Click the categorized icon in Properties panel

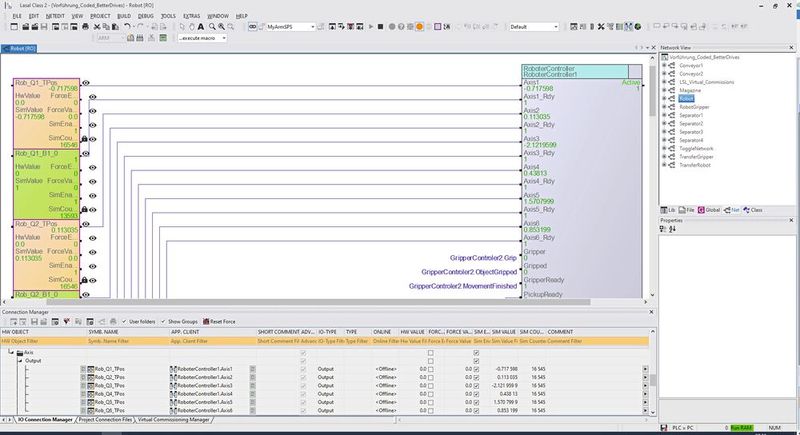coord(663,229)
